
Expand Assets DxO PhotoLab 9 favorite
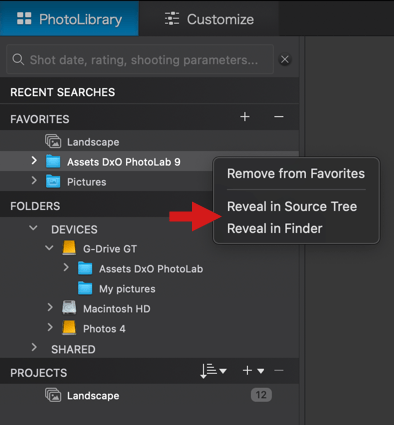coord(34,161)
